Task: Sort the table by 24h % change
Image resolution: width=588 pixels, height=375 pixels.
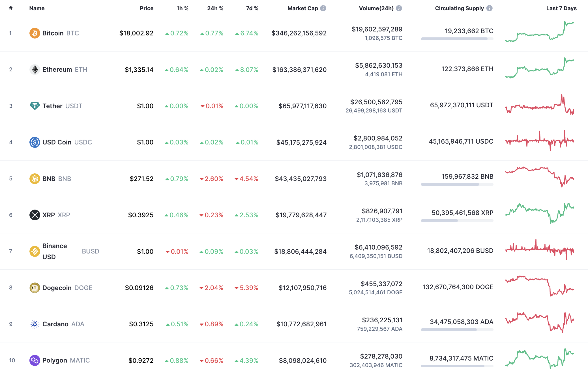Action: click(x=215, y=8)
